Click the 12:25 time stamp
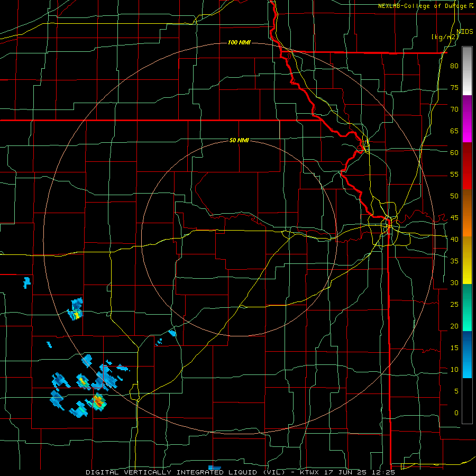The height and width of the screenshot is (476, 476). click(x=383, y=472)
